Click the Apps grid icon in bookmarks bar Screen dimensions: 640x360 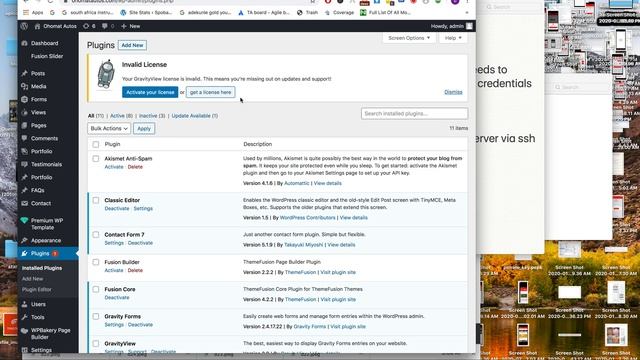click(26, 13)
